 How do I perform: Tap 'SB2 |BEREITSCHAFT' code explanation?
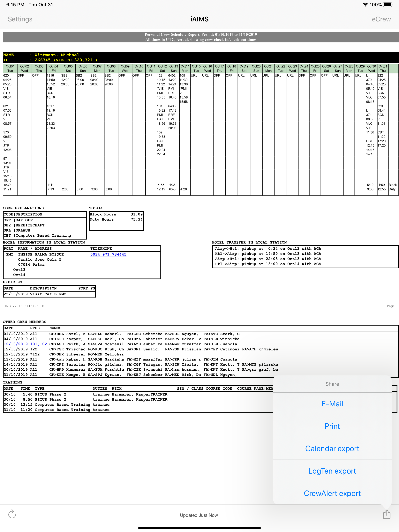click(x=24, y=225)
